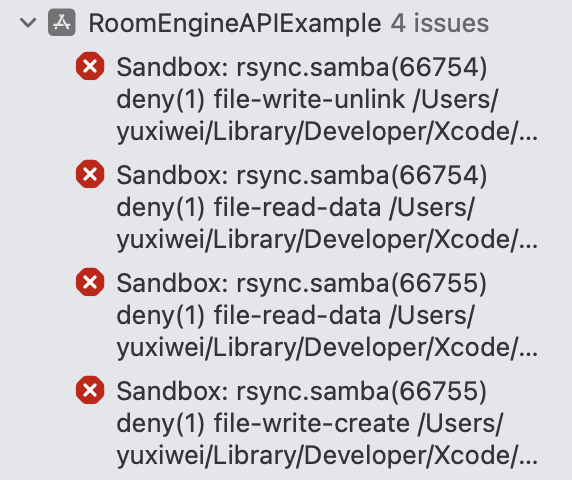Click error icon of 66754 file-read-data issue

[90, 174]
